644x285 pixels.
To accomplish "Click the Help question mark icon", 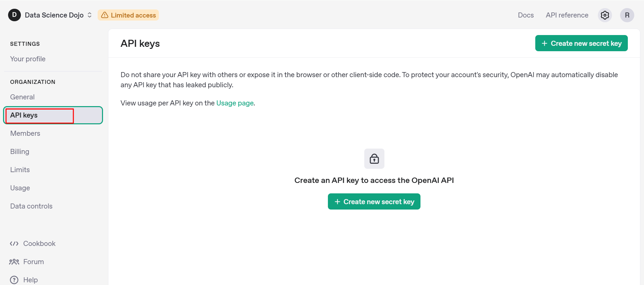I will 14,280.
